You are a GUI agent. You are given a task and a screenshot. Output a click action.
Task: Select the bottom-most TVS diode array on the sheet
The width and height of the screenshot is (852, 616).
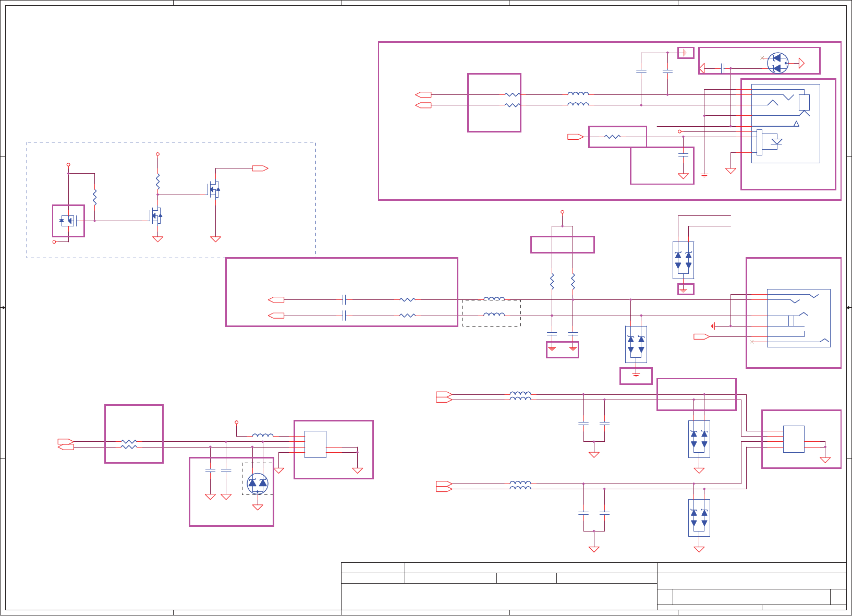pyautogui.click(x=699, y=518)
